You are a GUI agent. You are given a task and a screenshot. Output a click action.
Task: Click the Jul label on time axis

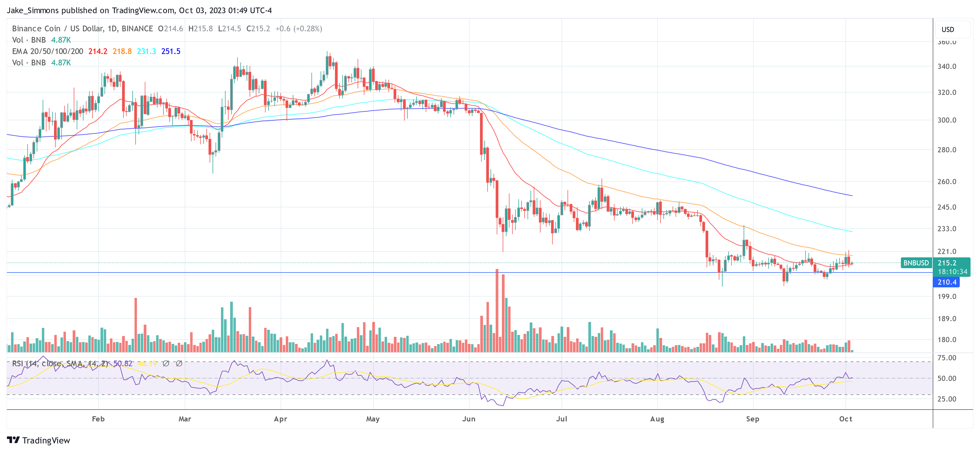coord(562,419)
